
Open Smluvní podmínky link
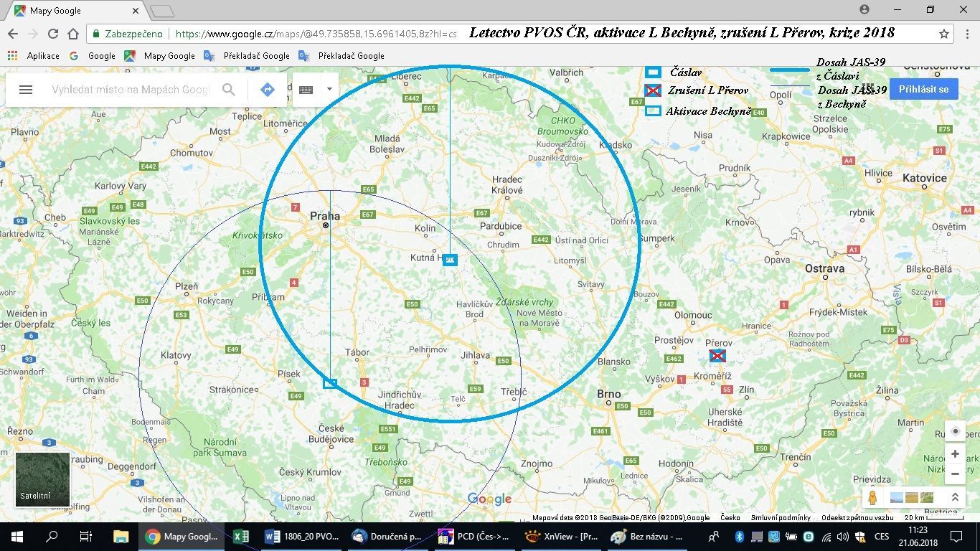pyautogui.click(x=781, y=517)
